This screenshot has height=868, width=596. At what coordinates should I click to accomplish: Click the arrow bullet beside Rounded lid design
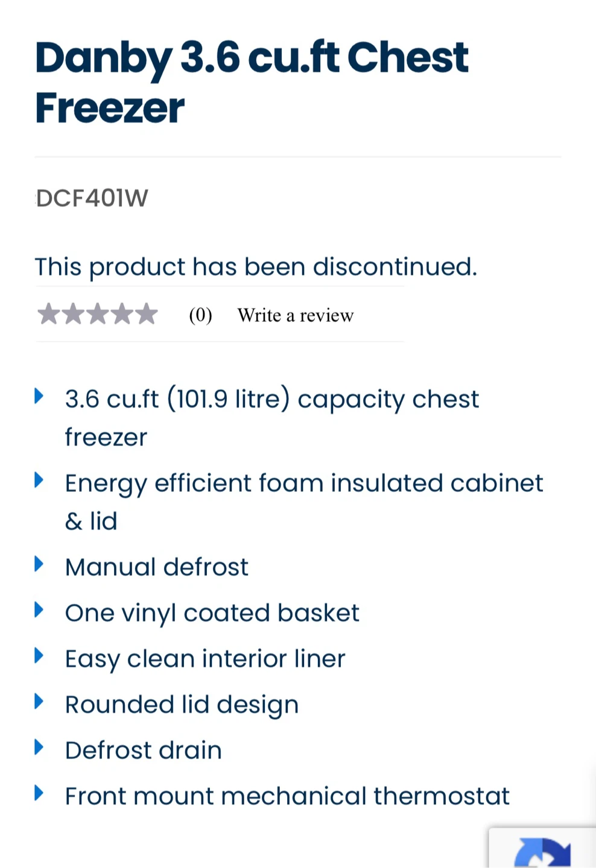point(39,702)
